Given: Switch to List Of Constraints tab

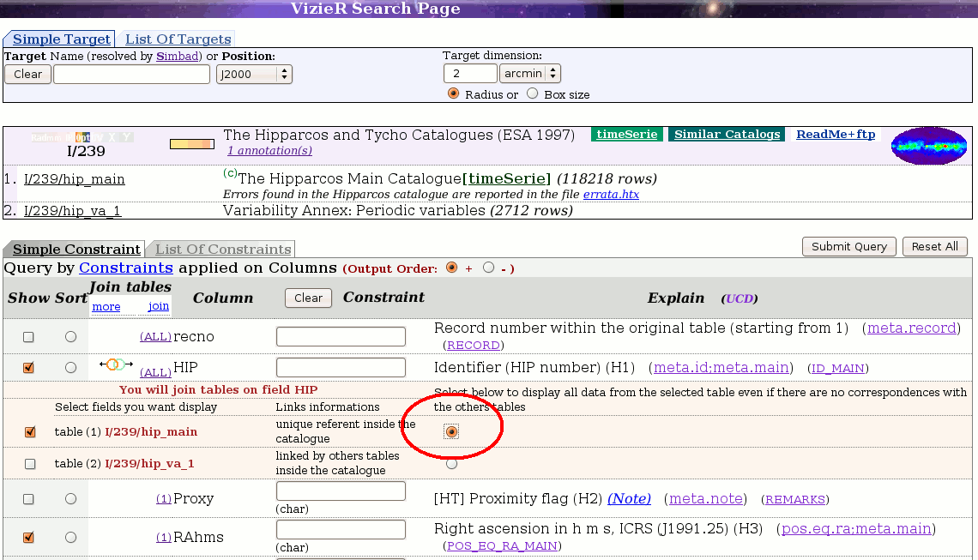Looking at the screenshot, I should pyautogui.click(x=222, y=250).
